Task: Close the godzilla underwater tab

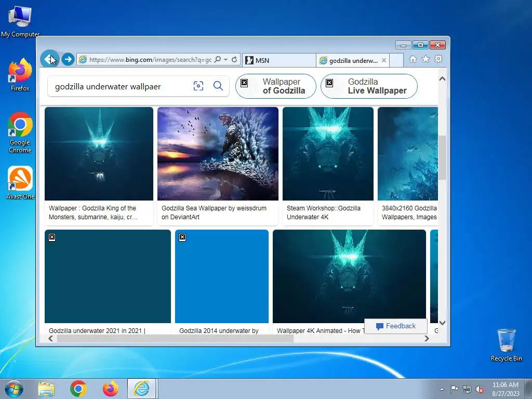Action: pos(384,60)
